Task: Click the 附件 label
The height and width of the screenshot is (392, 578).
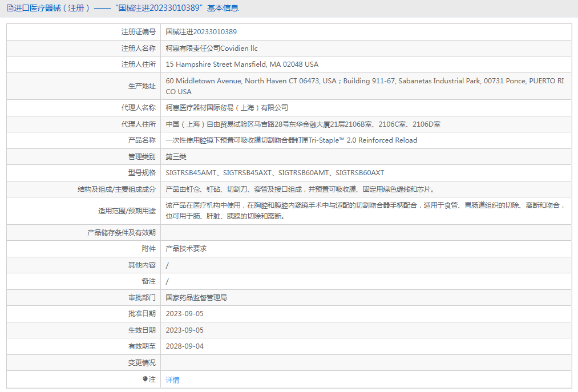Action: point(149,249)
